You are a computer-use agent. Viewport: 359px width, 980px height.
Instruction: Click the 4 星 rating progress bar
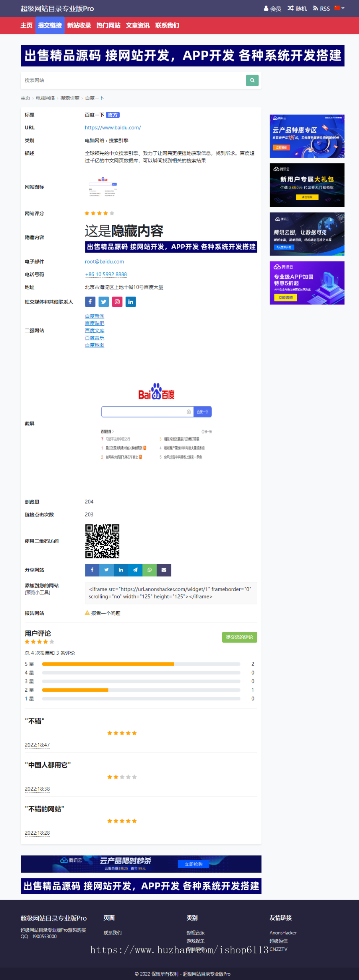141,673
